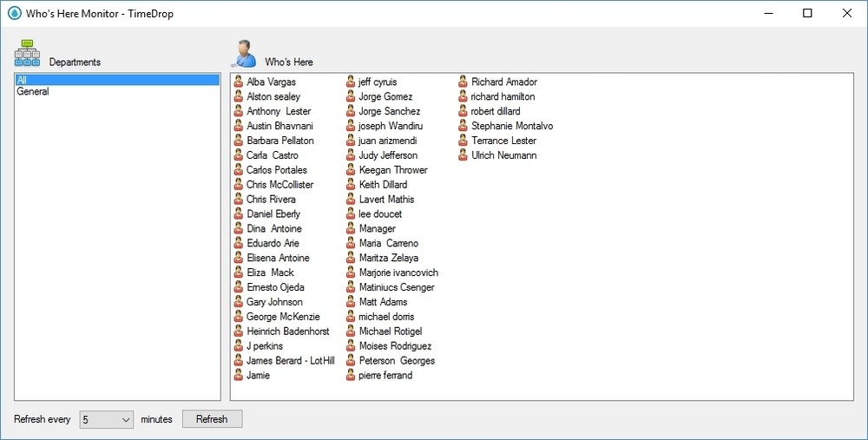Click the Who's Here user icon
Viewport: 868px width, 440px height.
pos(243,54)
